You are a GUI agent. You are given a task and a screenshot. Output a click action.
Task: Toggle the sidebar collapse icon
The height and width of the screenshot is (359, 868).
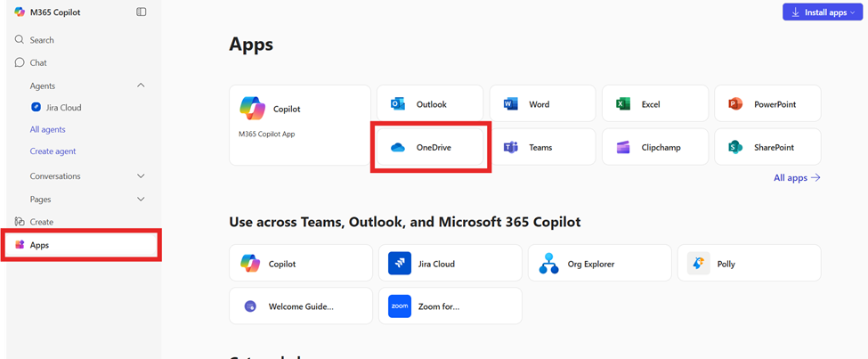tap(142, 12)
